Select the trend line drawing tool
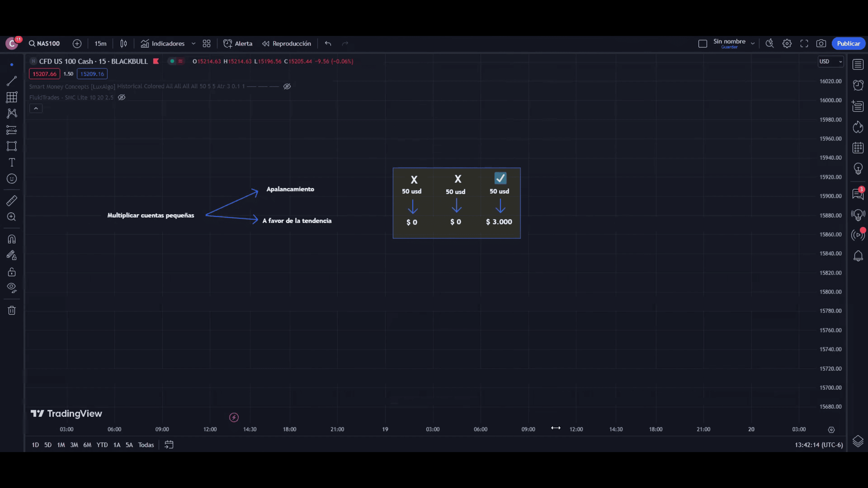The image size is (868, 488). point(12,81)
